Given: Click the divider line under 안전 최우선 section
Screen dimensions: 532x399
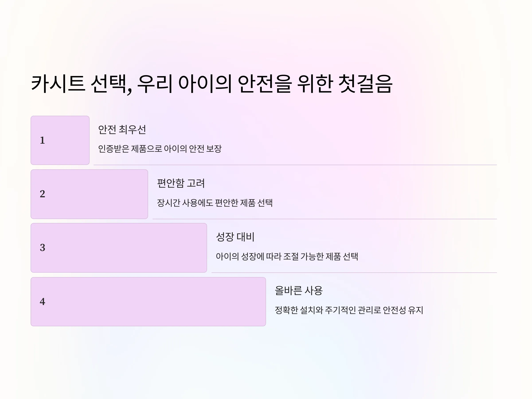Looking at the screenshot, I should [x=295, y=165].
